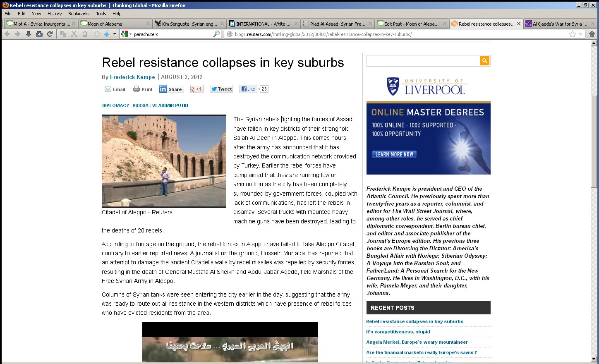Click the save-page toolbar icon with plus
The width and height of the screenshot is (599, 364).
39,34
